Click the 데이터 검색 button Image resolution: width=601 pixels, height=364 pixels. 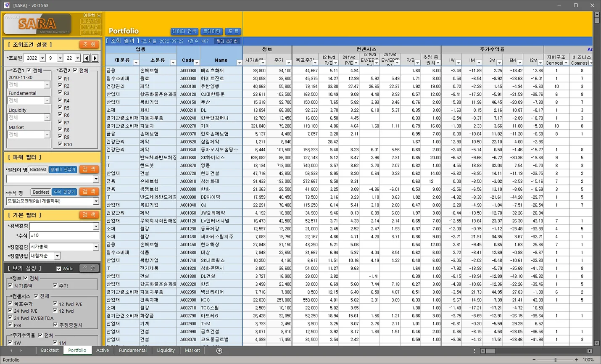pyautogui.click(x=185, y=32)
